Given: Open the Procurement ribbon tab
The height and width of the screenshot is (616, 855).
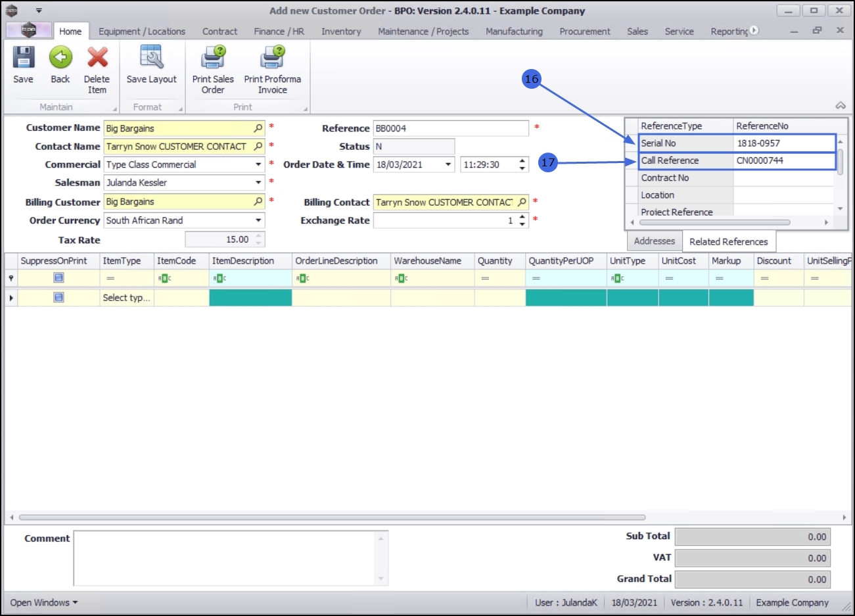Looking at the screenshot, I should tap(585, 31).
